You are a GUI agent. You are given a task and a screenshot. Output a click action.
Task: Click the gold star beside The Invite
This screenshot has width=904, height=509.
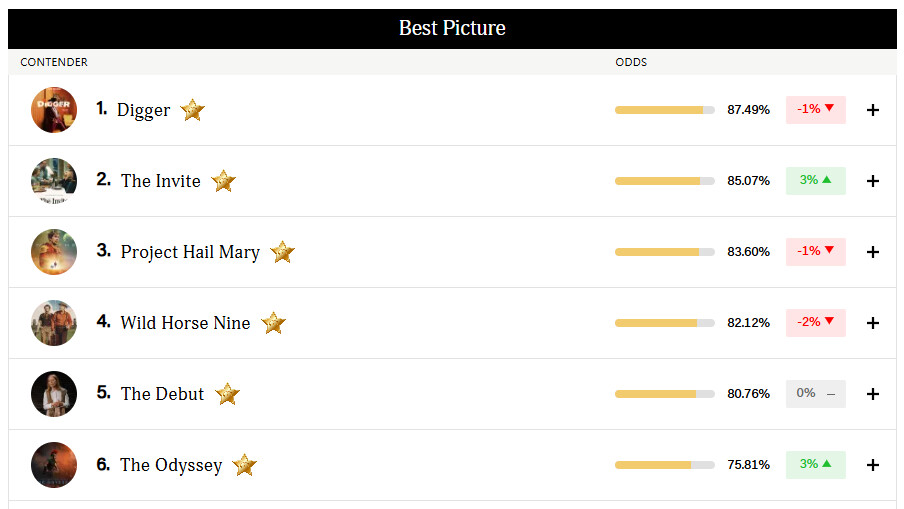coord(223,181)
